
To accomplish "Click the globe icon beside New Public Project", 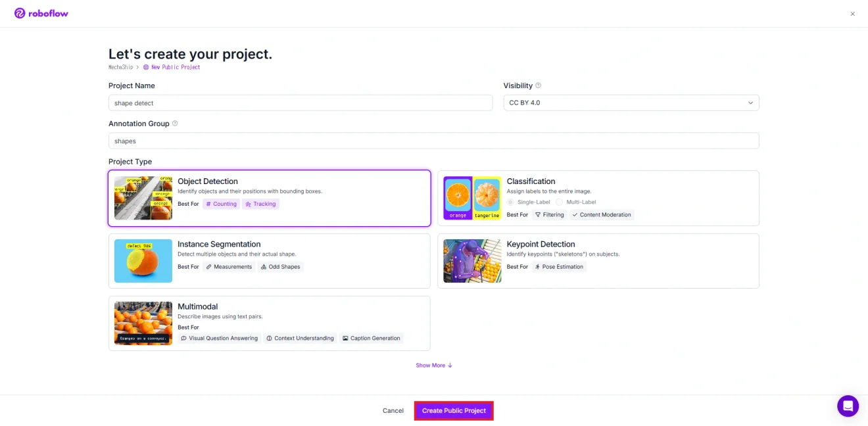I will [x=146, y=67].
